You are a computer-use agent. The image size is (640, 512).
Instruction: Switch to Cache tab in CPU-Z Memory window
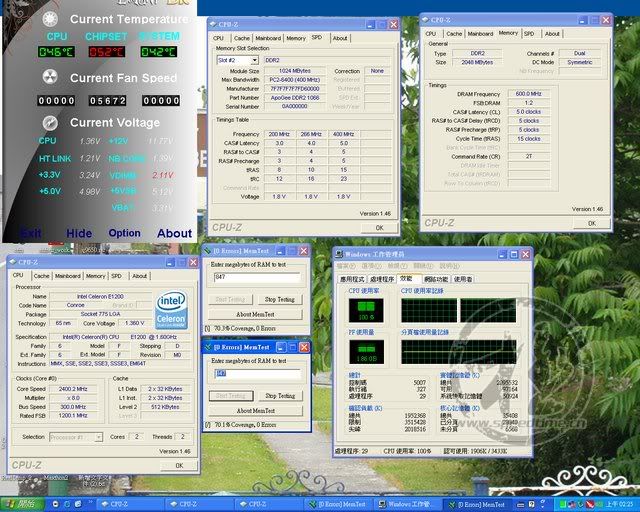click(454, 34)
